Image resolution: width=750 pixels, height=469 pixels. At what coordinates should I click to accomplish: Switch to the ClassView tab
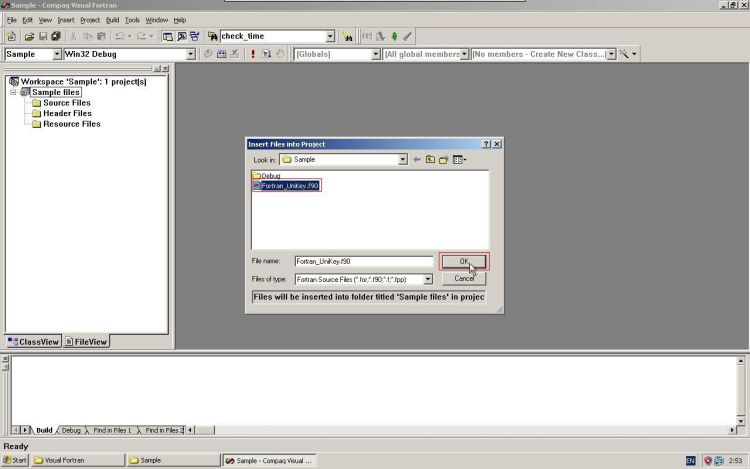click(33, 342)
